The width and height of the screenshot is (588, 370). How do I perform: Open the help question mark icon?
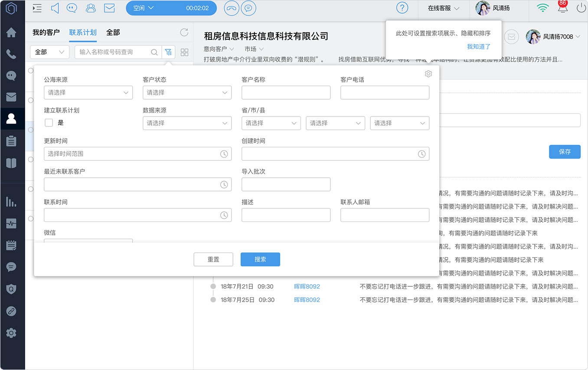402,8
